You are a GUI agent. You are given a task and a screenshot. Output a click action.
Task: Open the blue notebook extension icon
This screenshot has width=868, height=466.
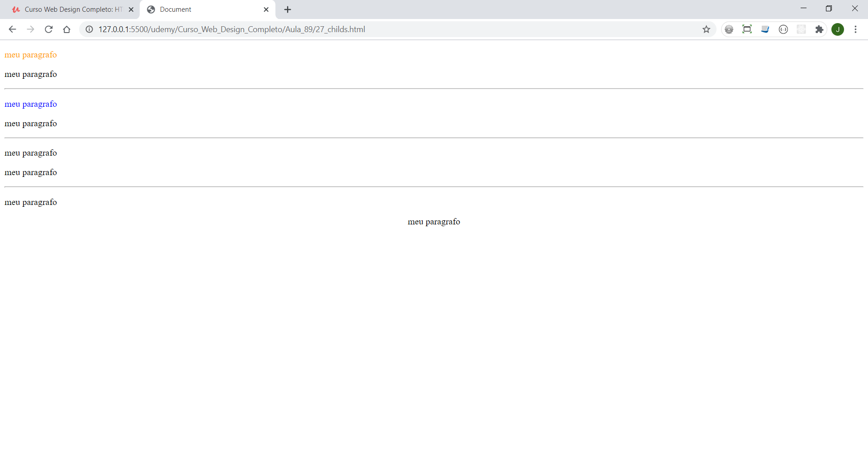tap(765, 29)
